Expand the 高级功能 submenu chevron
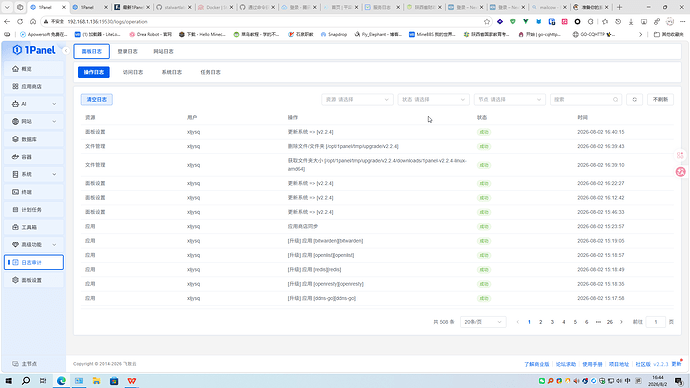690x388 pixels. 54,245
